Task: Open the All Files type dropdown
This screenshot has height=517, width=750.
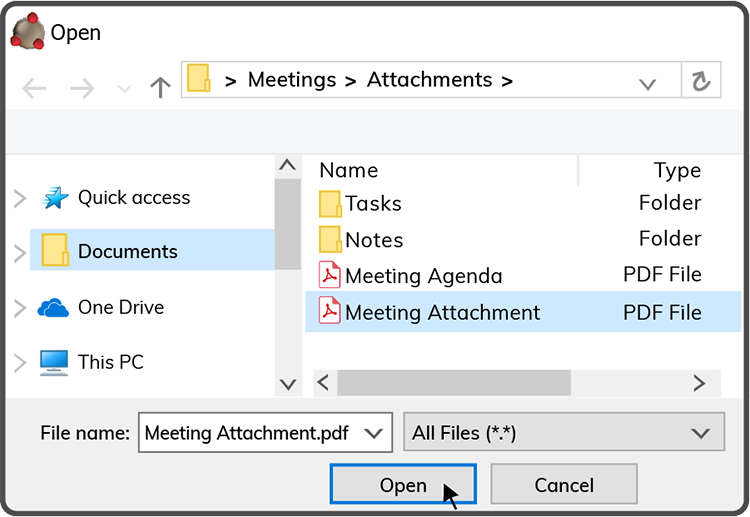Action: coord(699,433)
